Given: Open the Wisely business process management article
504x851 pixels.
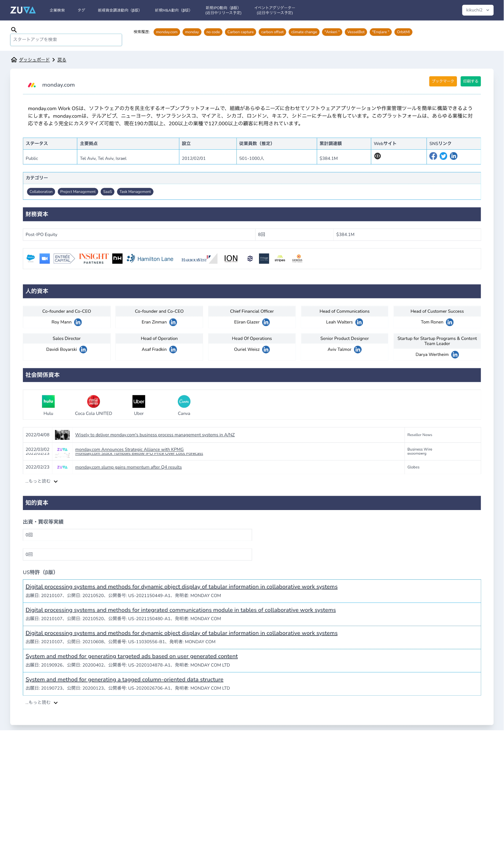Looking at the screenshot, I should pyautogui.click(x=155, y=435).
